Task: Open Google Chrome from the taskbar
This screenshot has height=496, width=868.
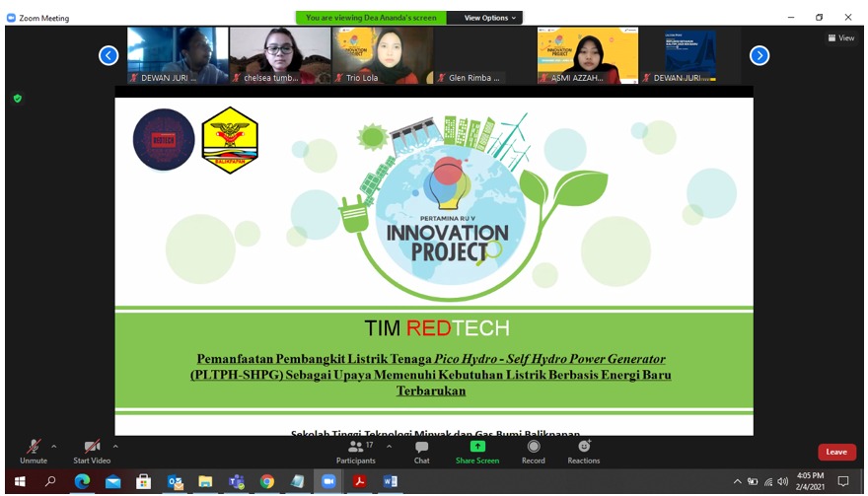Action: pyautogui.click(x=266, y=482)
